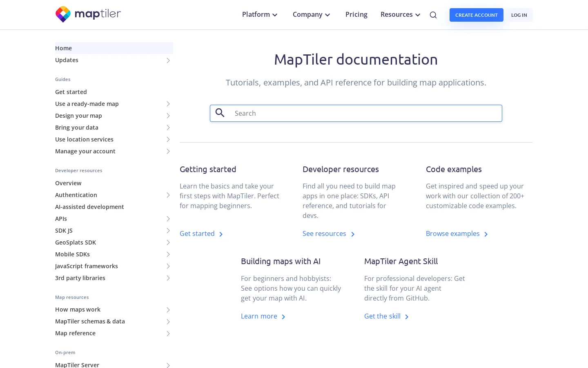Image resolution: width=588 pixels, height=368 pixels.
Task: Open Overview under Developer resources
Action: point(68,183)
